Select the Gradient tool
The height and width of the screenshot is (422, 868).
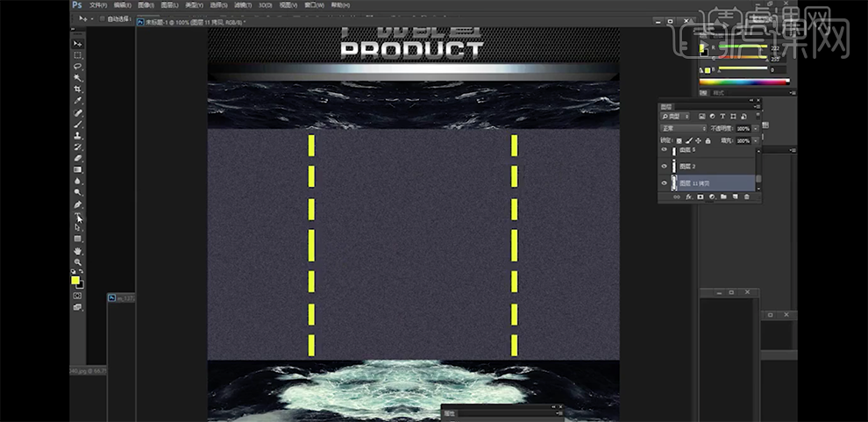[x=78, y=169]
